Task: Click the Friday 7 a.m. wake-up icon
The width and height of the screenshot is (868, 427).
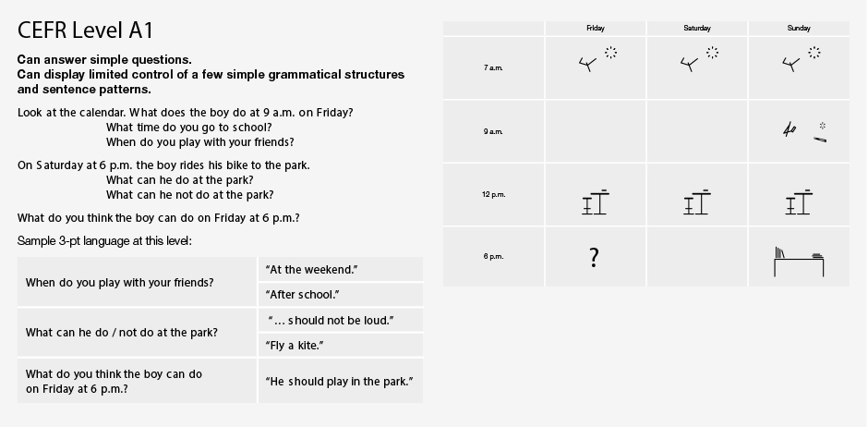Action: (597, 60)
